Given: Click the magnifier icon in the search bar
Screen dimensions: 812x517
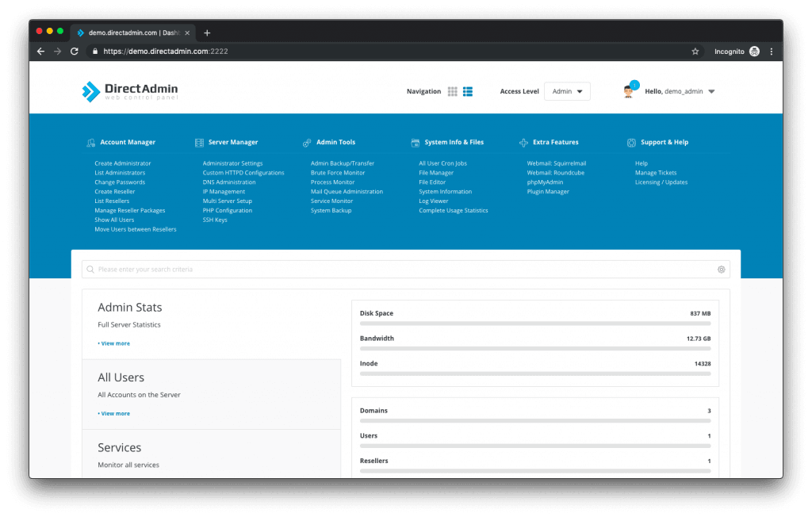Looking at the screenshot, I should point(90,269).
